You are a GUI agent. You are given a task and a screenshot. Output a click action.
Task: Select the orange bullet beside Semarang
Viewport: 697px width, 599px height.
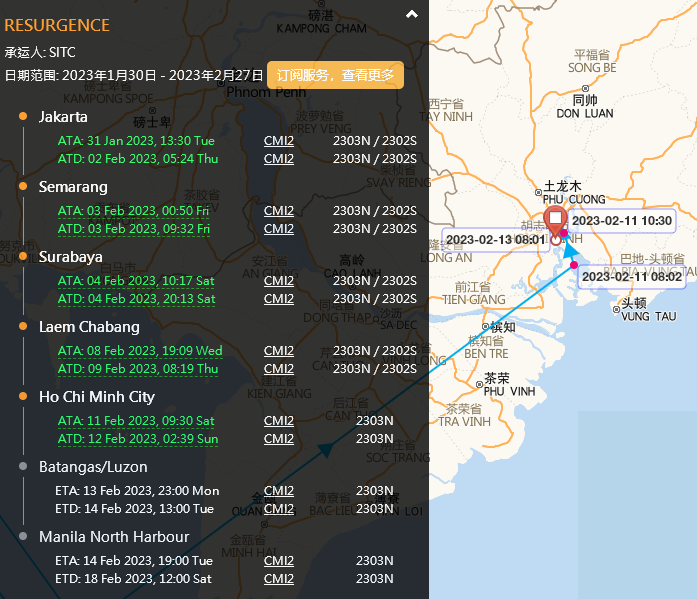click(22, 187)
